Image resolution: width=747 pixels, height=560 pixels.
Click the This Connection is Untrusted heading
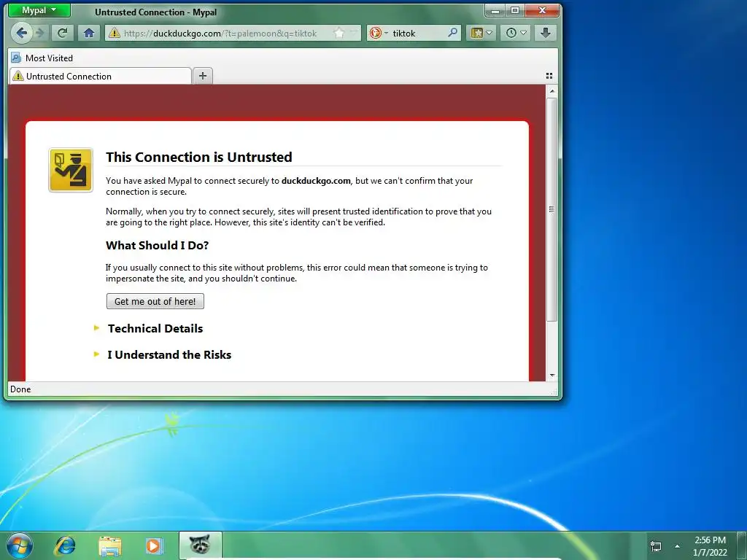click(x=198, y=157)
